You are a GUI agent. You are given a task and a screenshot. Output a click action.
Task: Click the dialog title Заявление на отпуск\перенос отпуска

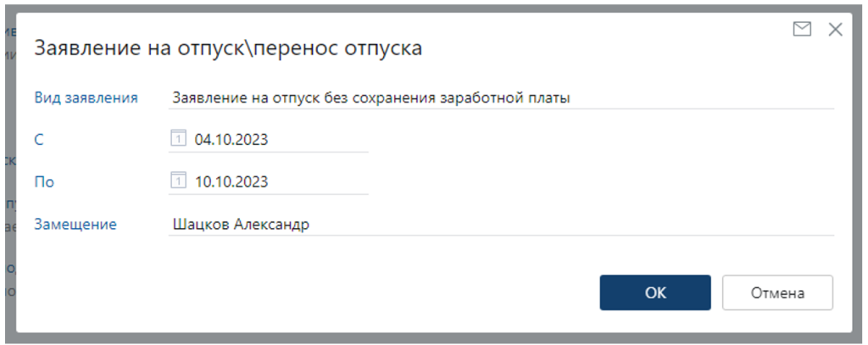[x=227, y=48]
